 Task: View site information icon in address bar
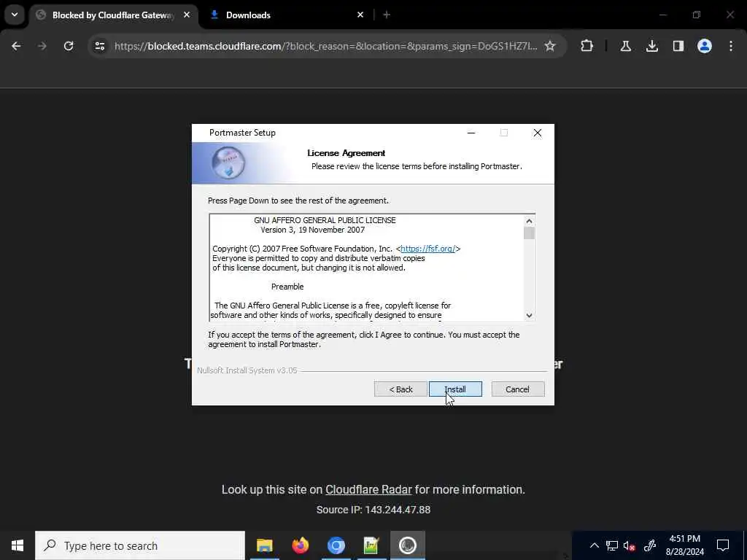point(99,46)
